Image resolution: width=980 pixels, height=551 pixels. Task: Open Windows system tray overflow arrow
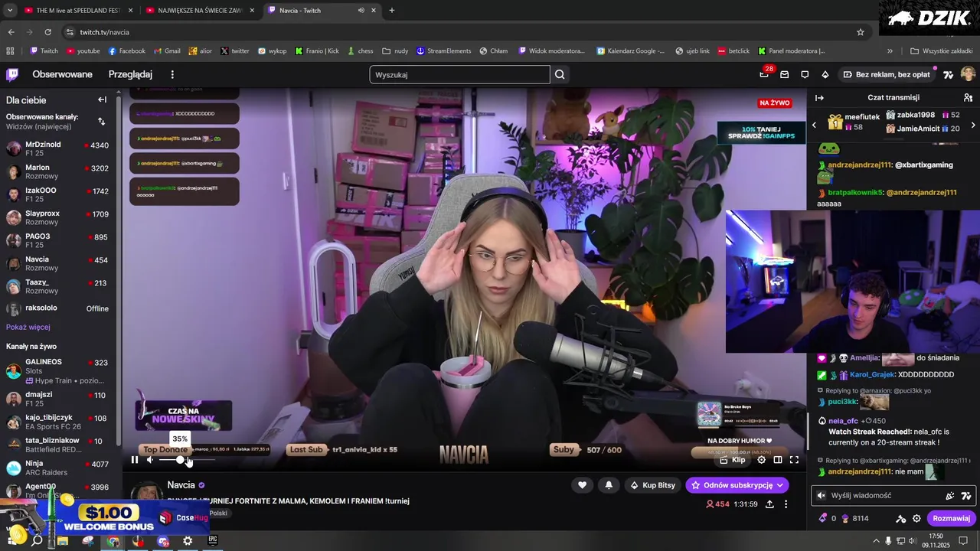[x=877, y=541]
